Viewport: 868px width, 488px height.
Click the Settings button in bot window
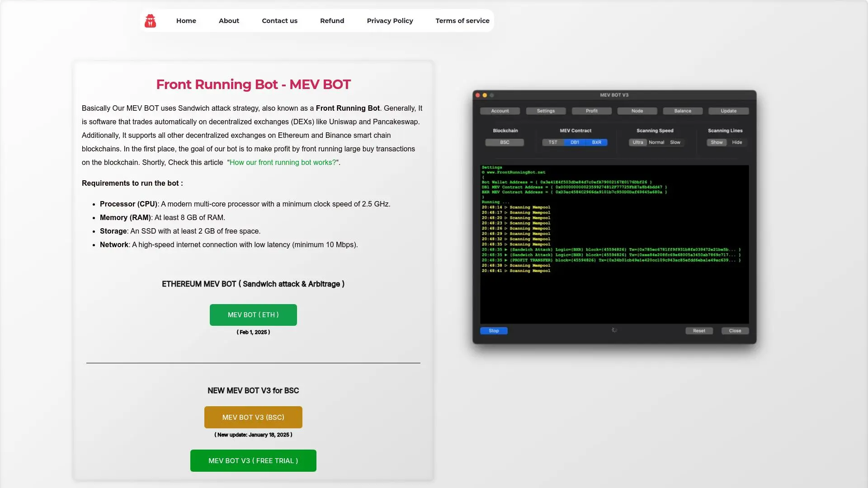546,111
